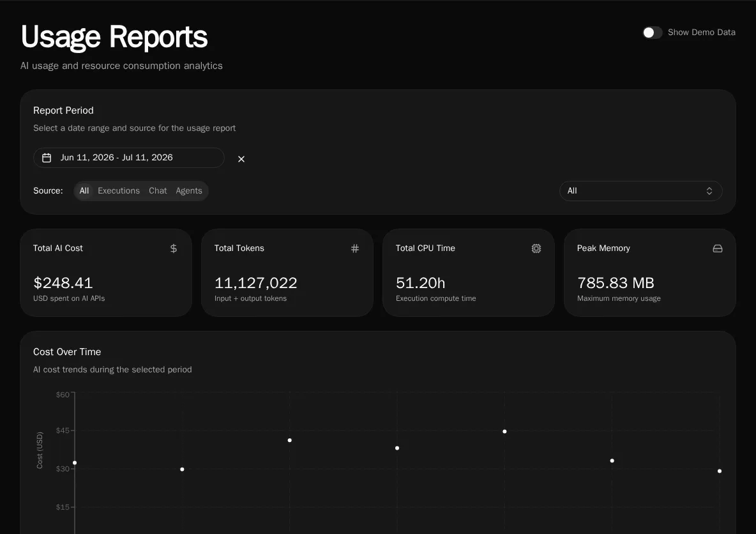Click the highest data point near $45

pyautogui.click(x=504, y=431)
